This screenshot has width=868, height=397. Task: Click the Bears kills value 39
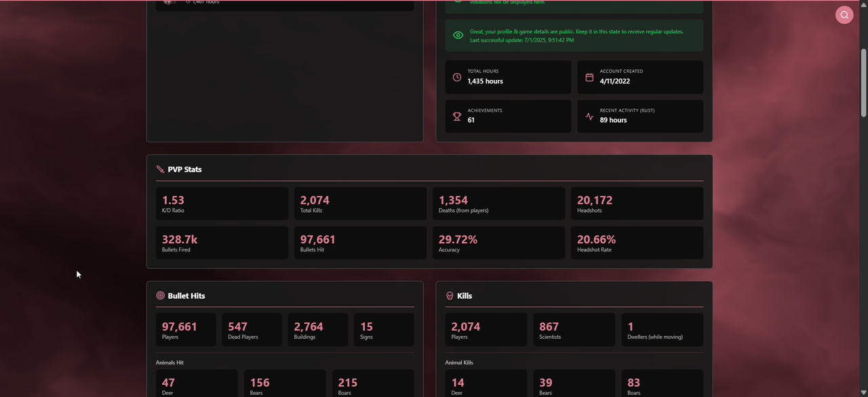(x=546, y=383)
